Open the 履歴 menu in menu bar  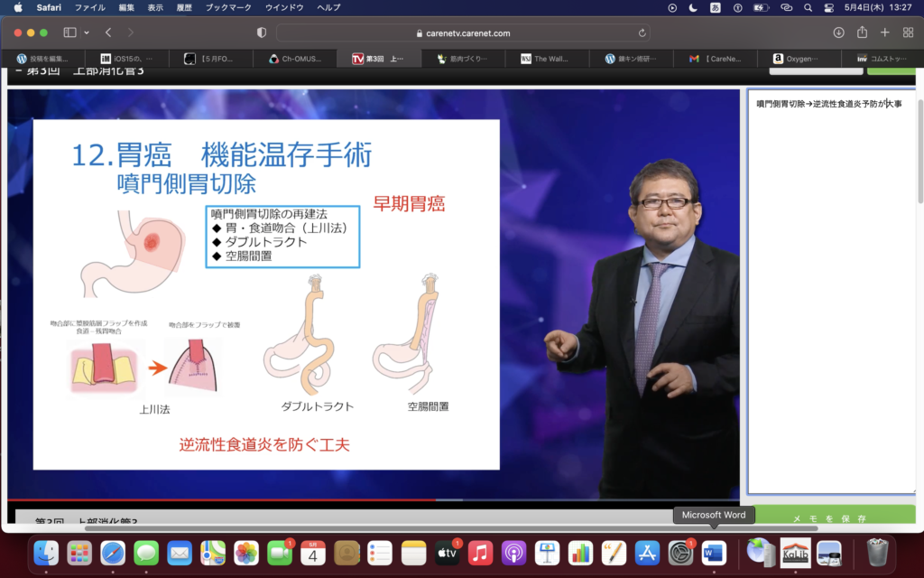click(x=183, y=7)
